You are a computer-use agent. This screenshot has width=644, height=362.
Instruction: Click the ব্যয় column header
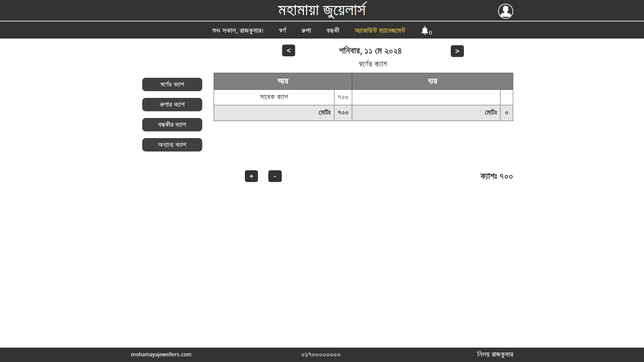[432, 81]
